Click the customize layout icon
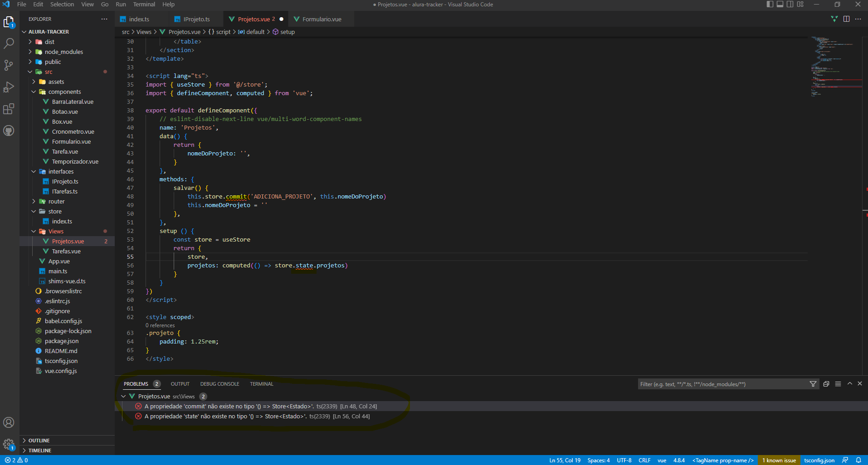The image size is (868, 465). [800, 5]
